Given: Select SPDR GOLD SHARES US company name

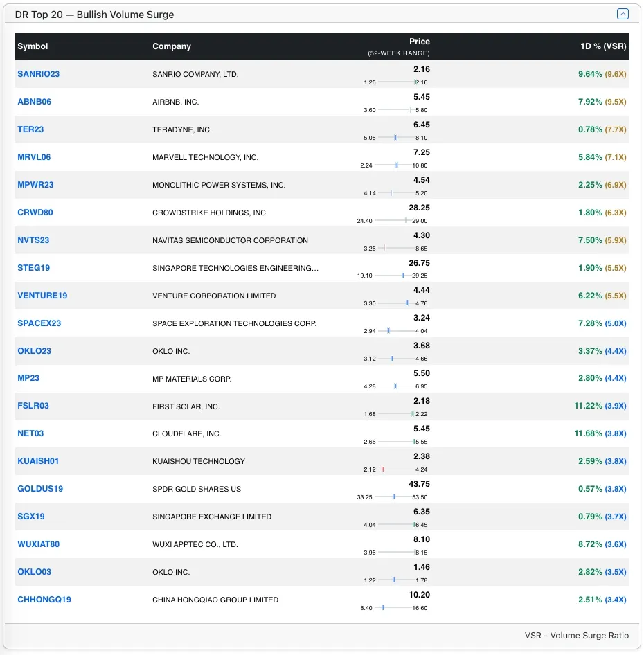Looking at the screenshot, I should point(197,489).
